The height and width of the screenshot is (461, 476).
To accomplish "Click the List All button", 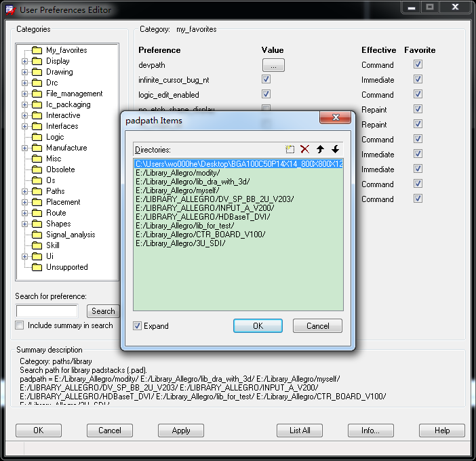I will 300,430.
